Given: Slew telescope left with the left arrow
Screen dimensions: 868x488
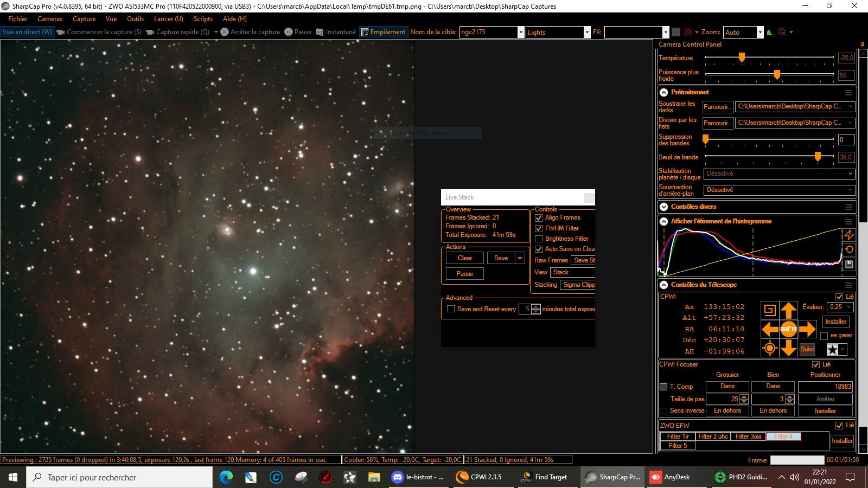Looking at the screenshot, I should click(x=770, y=329).
